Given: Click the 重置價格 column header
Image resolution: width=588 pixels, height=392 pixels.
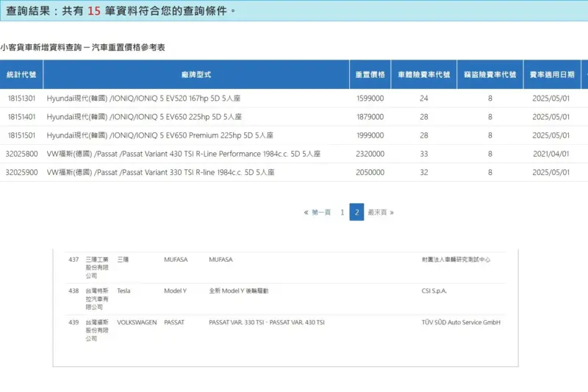Looking at the screenshot, I should pyautogui.click(x=370, y=74).
